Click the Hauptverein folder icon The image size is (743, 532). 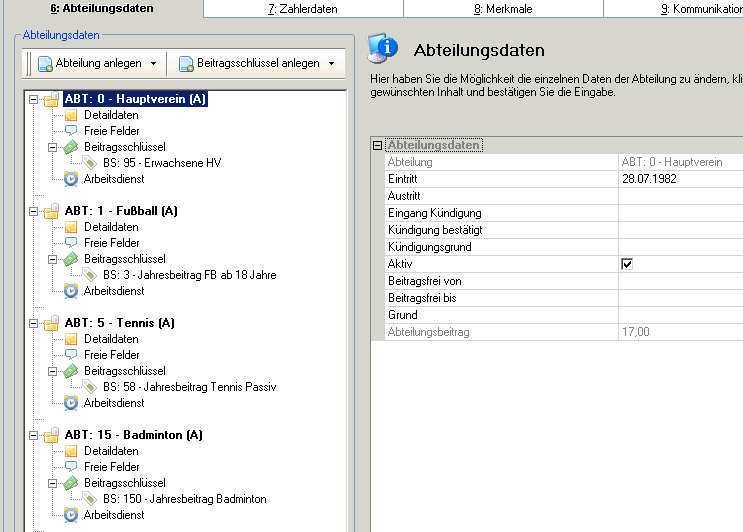click(x=51, y=99)
